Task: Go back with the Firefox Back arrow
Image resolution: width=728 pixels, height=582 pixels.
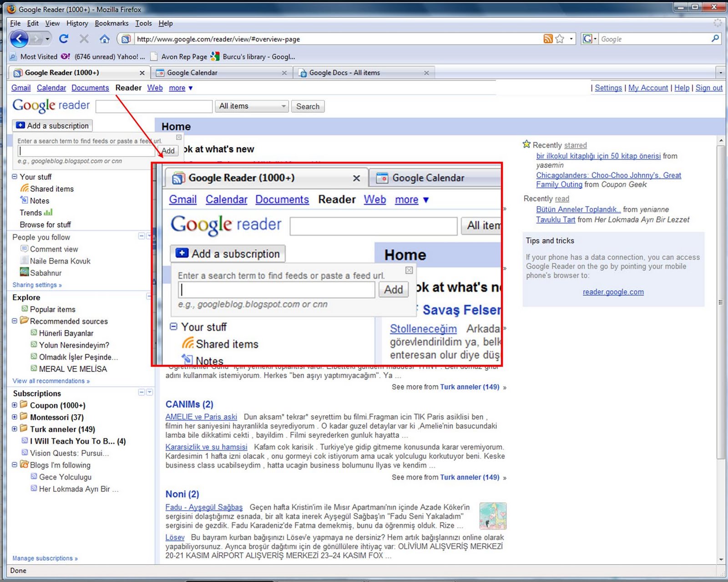Action: pyautogui.click(x=19, y=39)
